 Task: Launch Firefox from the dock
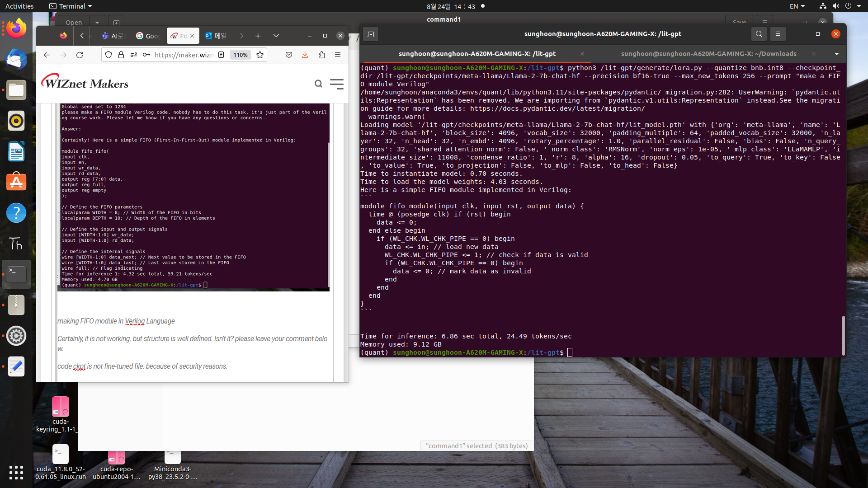(x=16, y=28)
